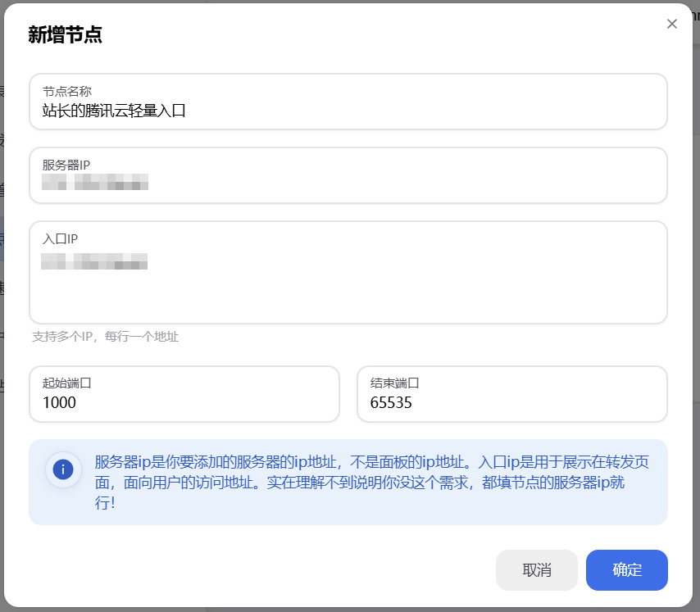Focus the 起始端口 field showing 1000
This screenshot has height=612, width=700.
[x=184, y=402]
